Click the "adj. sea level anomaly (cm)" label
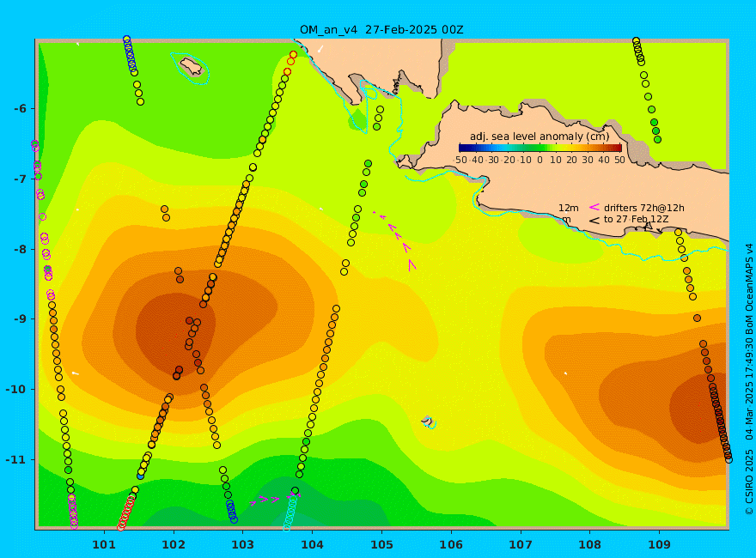The image size is (756, 558). point(540,136)
